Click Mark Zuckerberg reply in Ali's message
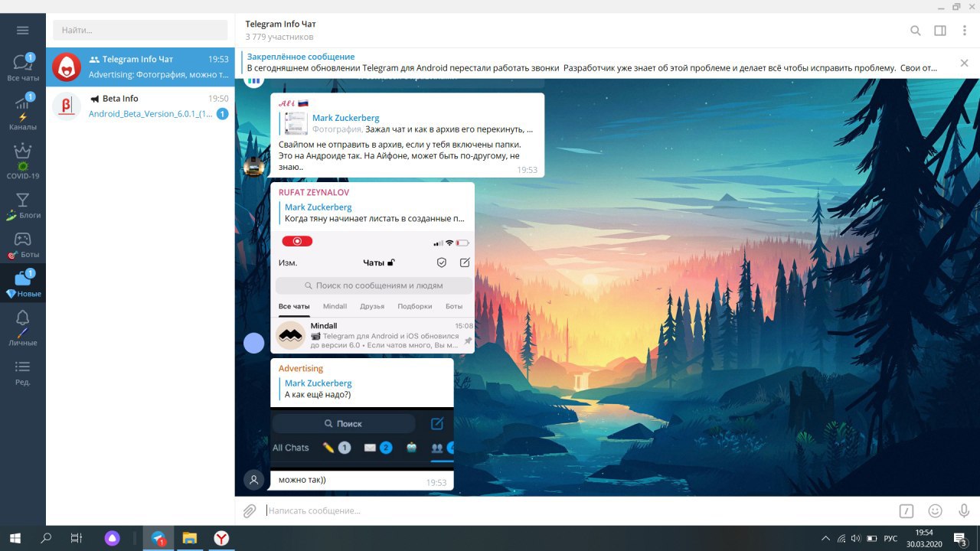This screenshot has width=980, height=551. 407,124
